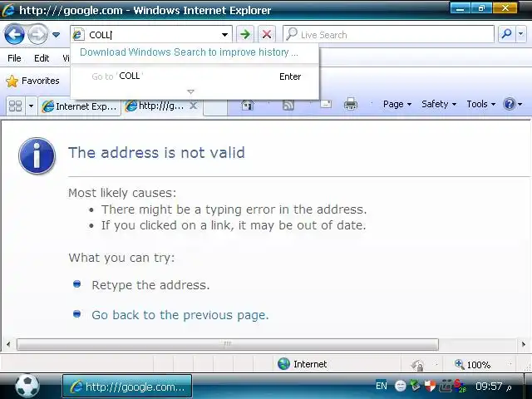Click 'Go back to the previous page' link
532x399 pixels.
point(180,315)
